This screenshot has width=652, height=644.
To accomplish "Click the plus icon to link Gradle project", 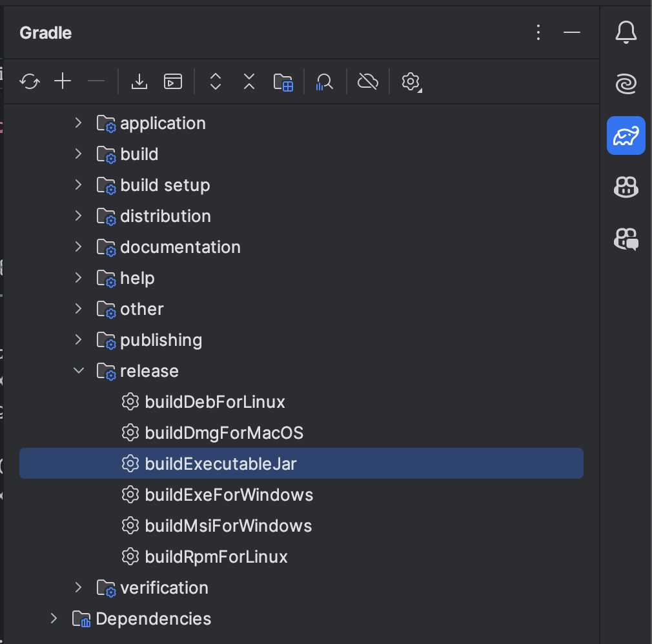I will click(63, 81).
